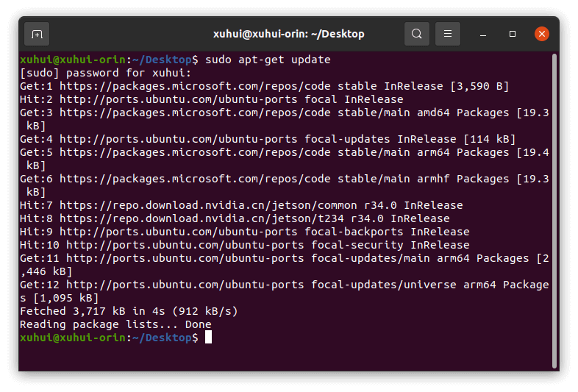Click the nvidia jetson/common URL on Hit:7
Viewport: 578px width, 392px height.
pyautogui.click(x=208, y=205)
